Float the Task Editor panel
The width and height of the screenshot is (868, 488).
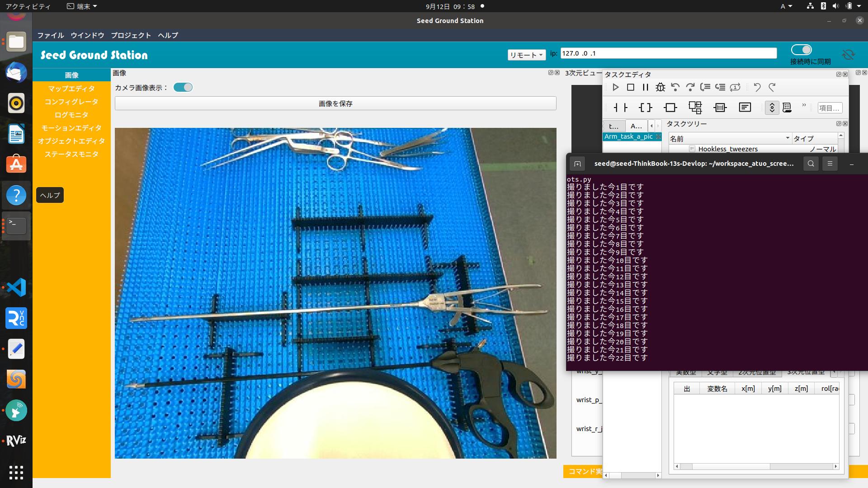(x=839, y=75)
